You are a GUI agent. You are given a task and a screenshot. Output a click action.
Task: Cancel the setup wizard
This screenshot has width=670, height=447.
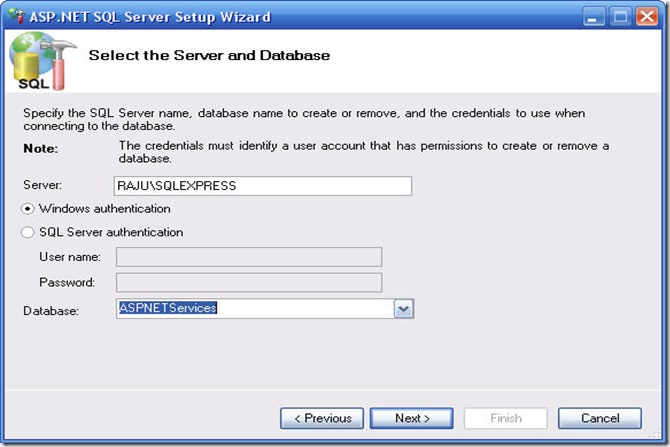[599, 418]
